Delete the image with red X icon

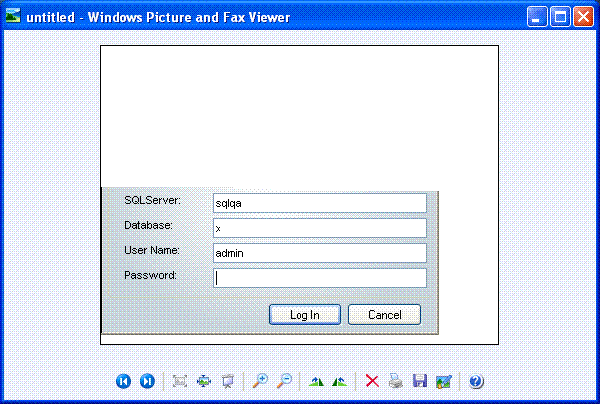coord(372,381)
